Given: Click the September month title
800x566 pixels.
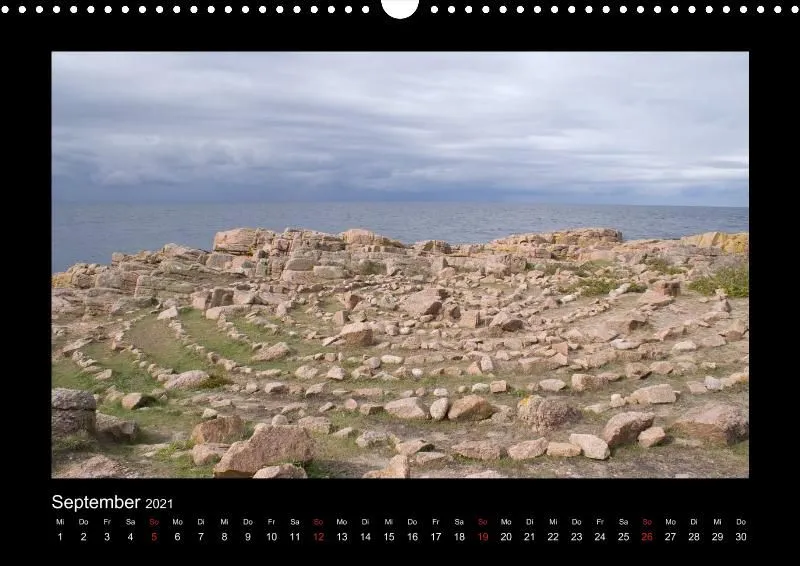Looking at the screenshot, I should pyautogui.click(x=96, y=502).
